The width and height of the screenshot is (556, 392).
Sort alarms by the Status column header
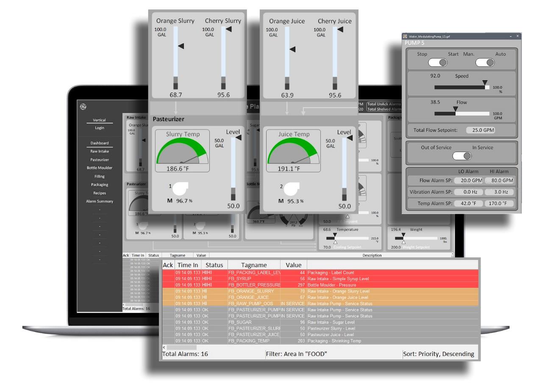click(x=214, y=265)
